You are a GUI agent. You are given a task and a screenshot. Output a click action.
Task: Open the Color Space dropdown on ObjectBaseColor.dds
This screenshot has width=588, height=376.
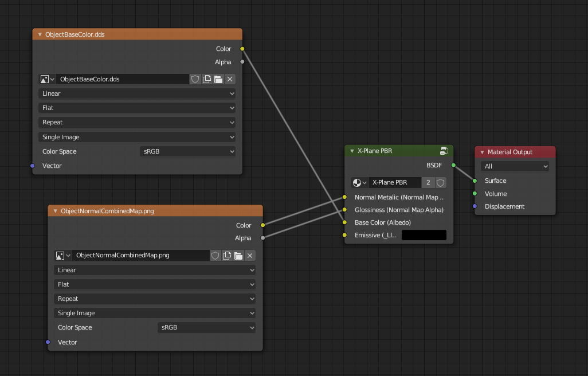click(187, 151)
